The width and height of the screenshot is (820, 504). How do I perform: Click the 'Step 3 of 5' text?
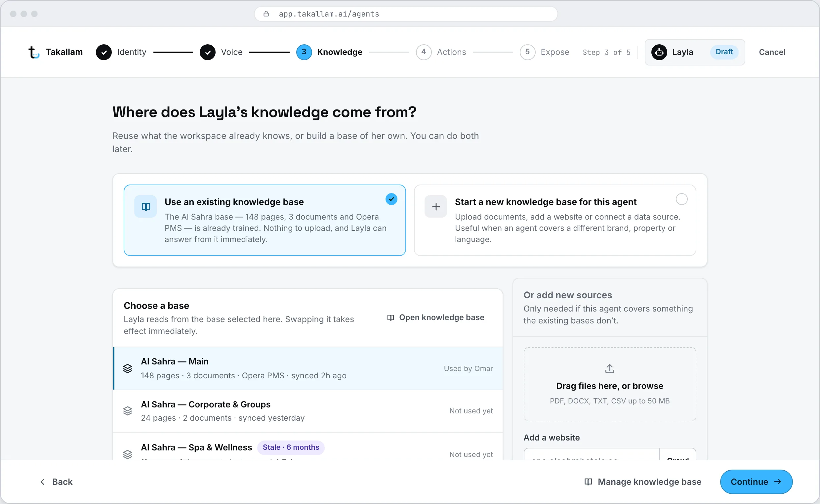point(606,52)
